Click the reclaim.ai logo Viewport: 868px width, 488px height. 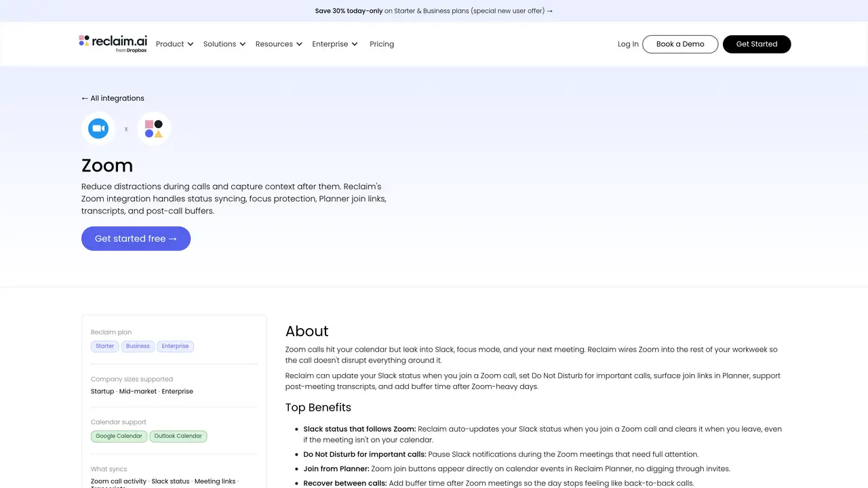click(113, 43)
